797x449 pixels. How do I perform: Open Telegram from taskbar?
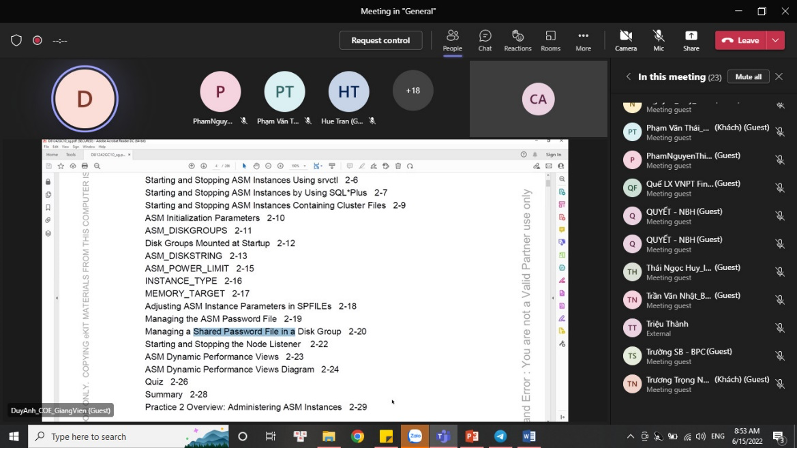500,436
